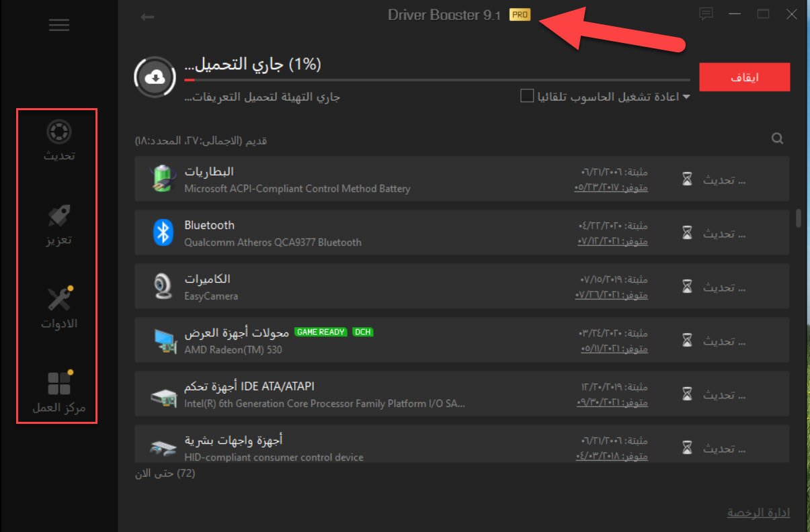
Task: Open the مركز العمل (Action Center) tab
Action: click(x=59, y=392)
